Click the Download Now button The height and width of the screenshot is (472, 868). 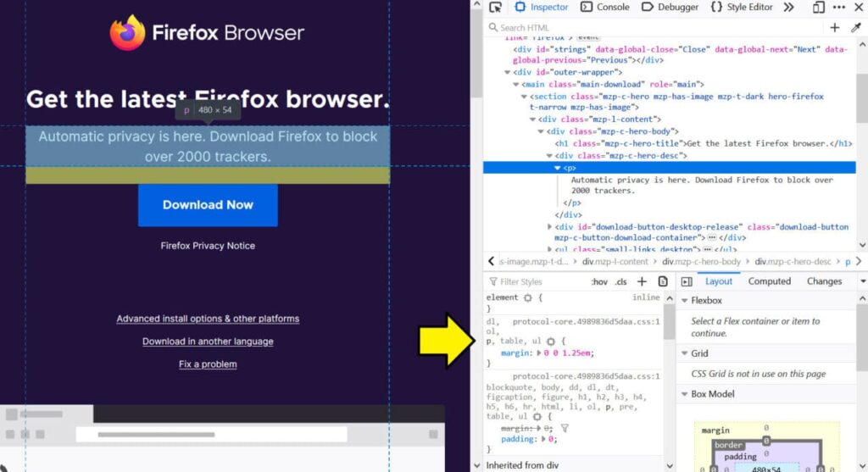point(208,204)
